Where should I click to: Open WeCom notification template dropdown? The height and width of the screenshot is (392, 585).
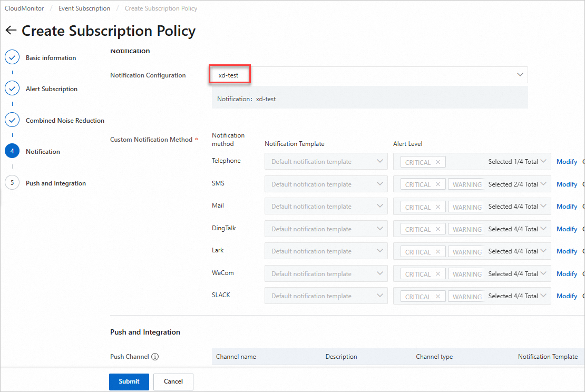click(x=326, y=273)
